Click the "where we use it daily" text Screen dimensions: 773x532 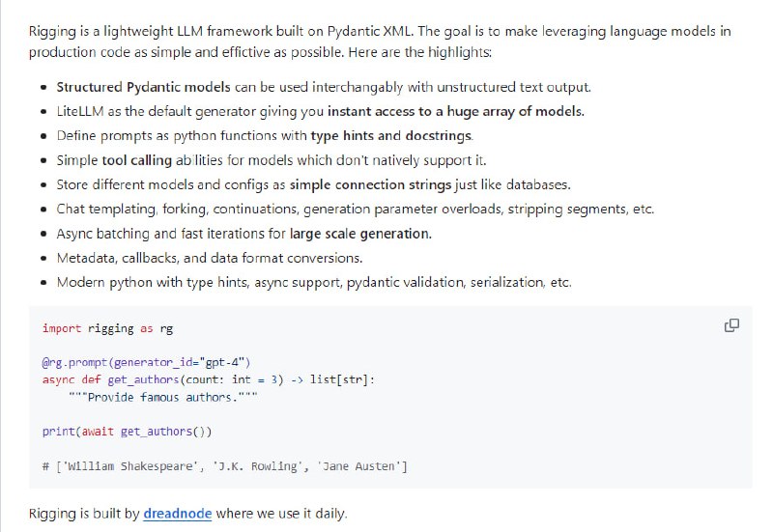click(280, 514)
